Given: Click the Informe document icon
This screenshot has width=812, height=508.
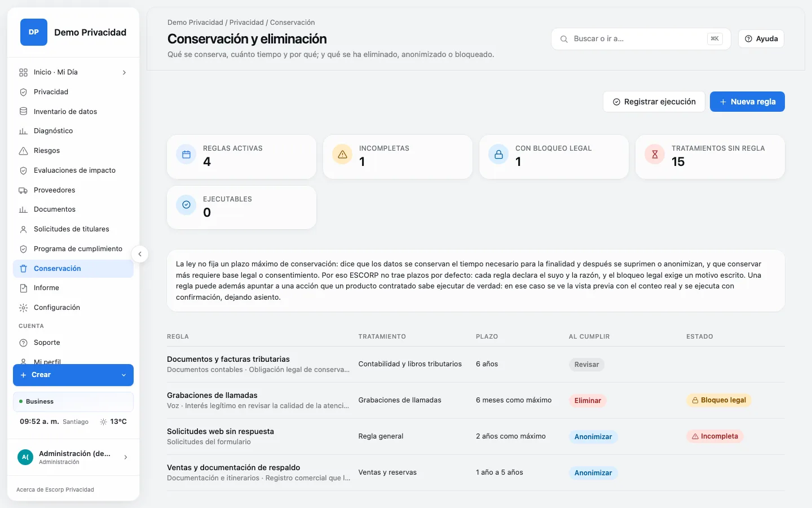Looking at the screenshot, I should pyautogui.click(x=23, y=288).
